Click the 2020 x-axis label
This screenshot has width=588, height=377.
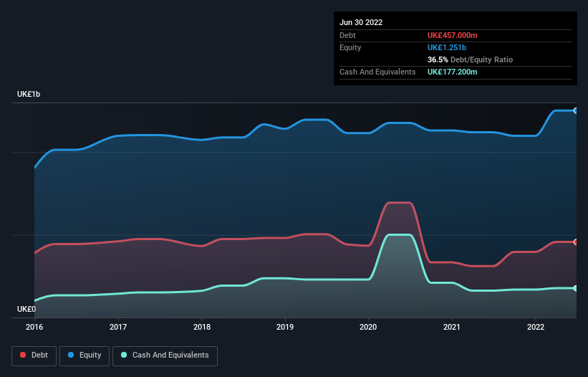(x=368, y=327)
